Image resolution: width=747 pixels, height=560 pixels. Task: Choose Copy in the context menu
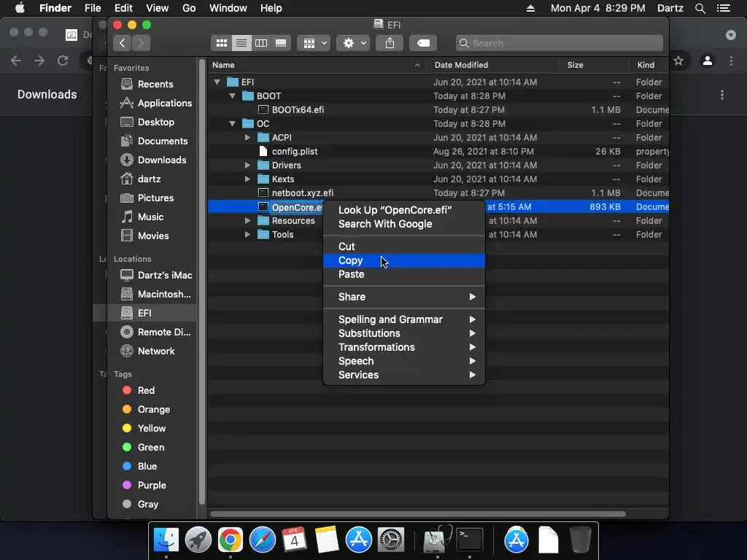point(404,260)
